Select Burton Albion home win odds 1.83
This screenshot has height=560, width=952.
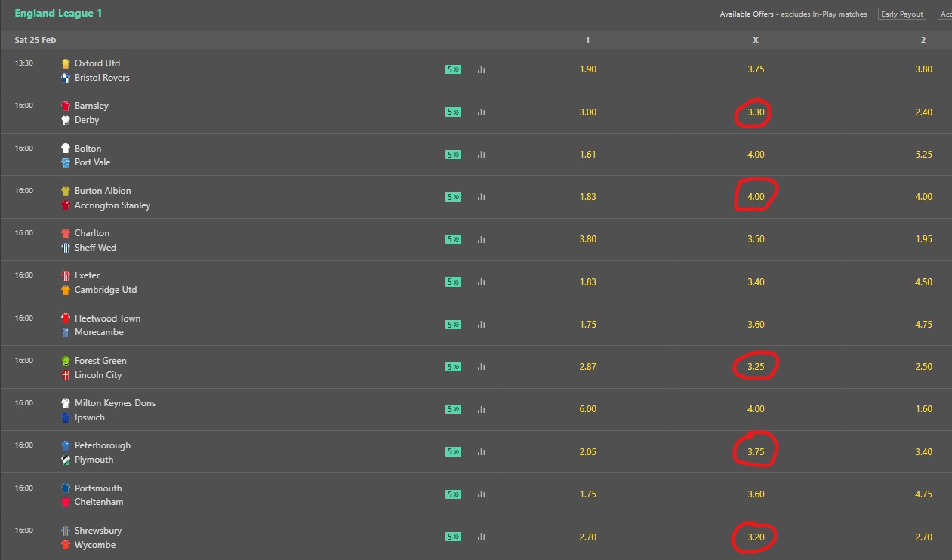[x=587, y=197]
